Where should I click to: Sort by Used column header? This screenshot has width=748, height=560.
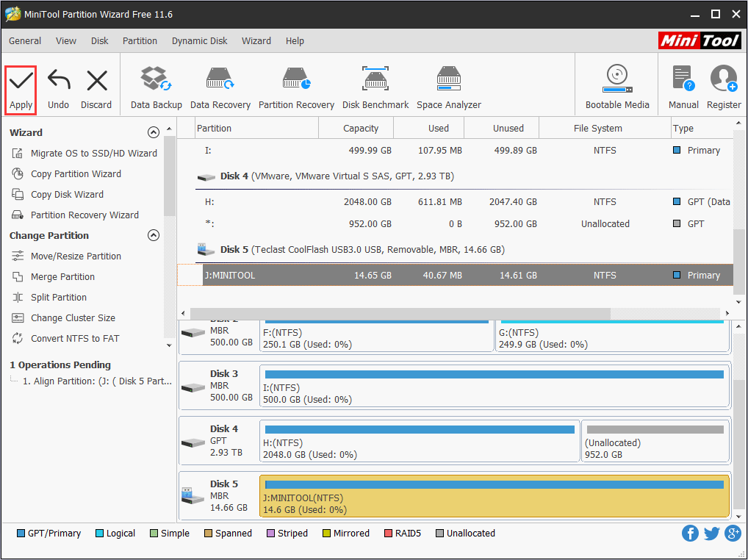point(429,129)
